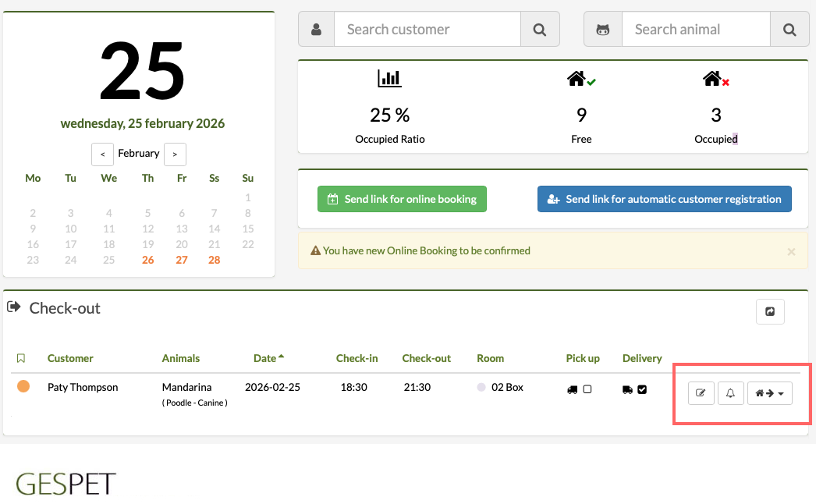Go to next month in calendar

coord(175,154)
